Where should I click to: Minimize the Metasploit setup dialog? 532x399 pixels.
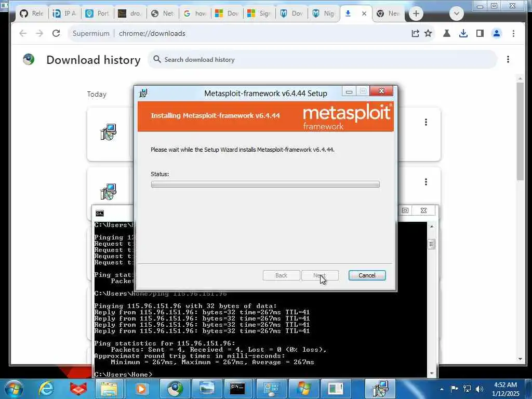pos(349,91)
